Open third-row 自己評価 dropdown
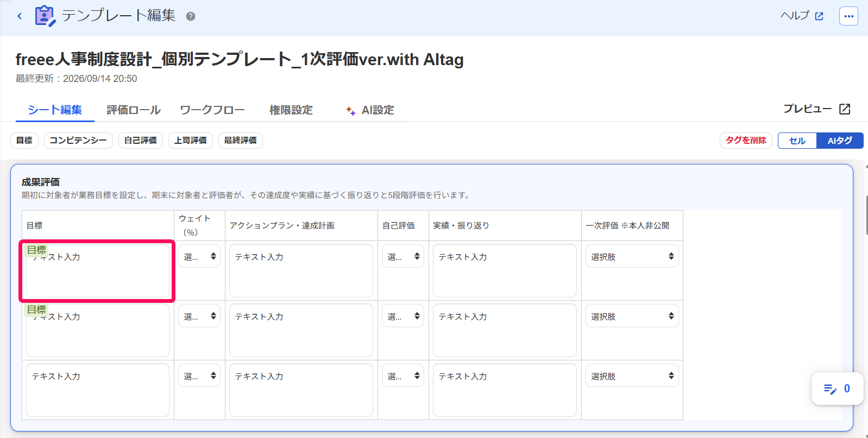Image resolution: width=868 pixels, height=438 pixels. point(403,376)
